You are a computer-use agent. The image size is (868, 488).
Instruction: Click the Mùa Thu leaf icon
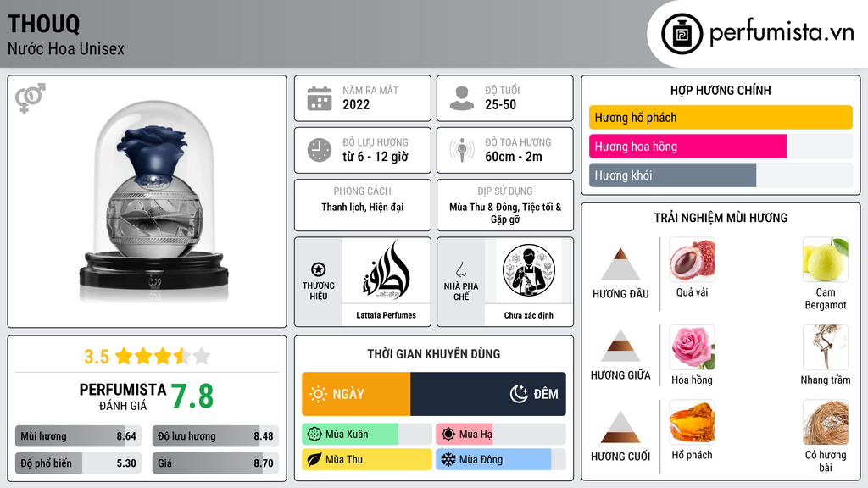pyautogui.click(x=314, y=460)
